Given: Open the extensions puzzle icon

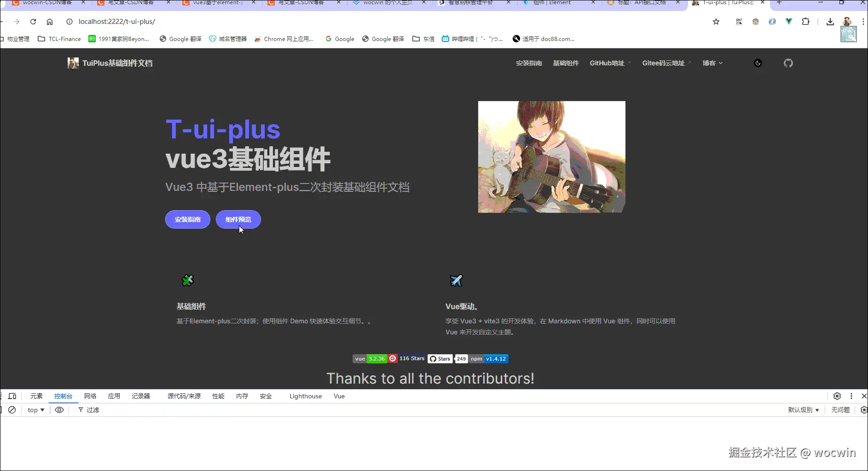Looking at the screenshot, I should coord(805,22).
